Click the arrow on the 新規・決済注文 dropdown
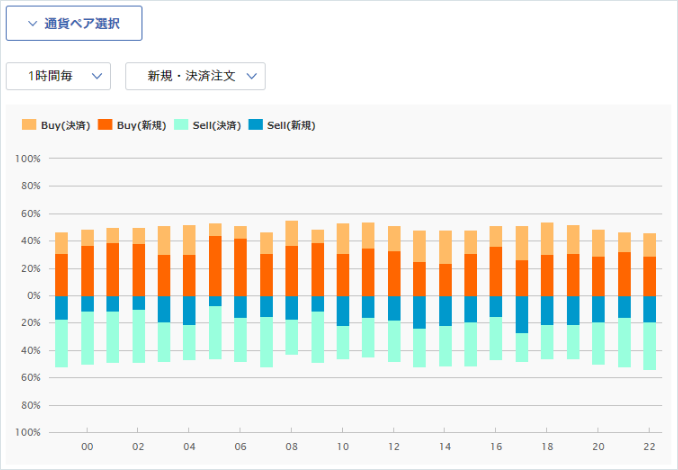The width and height of the screenshot is (678, 470). [252, 76]
